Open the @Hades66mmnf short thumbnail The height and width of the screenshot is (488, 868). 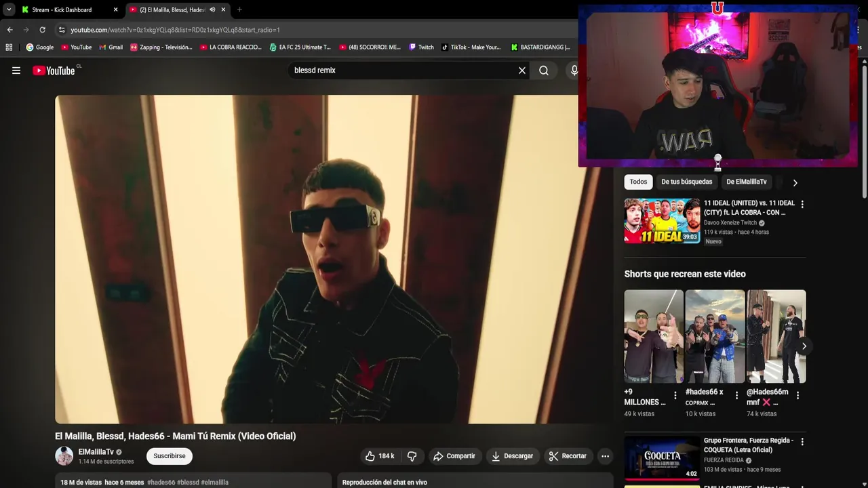tap(776, 336)
